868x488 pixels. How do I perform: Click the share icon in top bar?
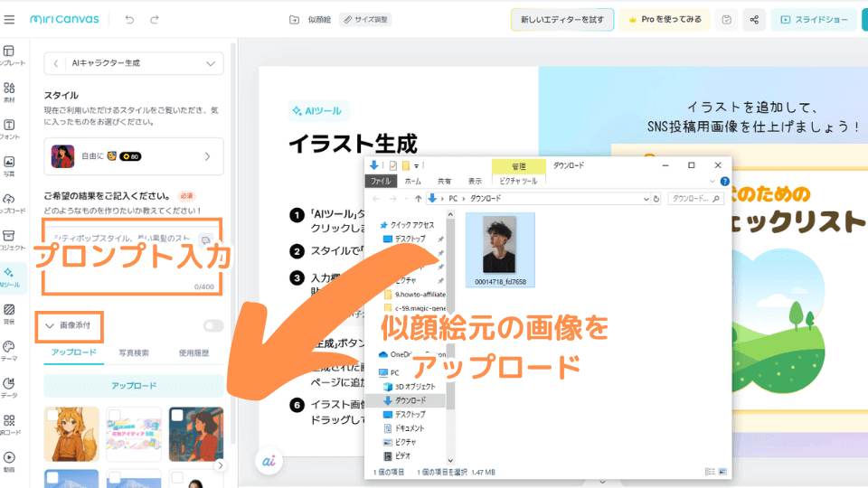(x=754, y=19)
